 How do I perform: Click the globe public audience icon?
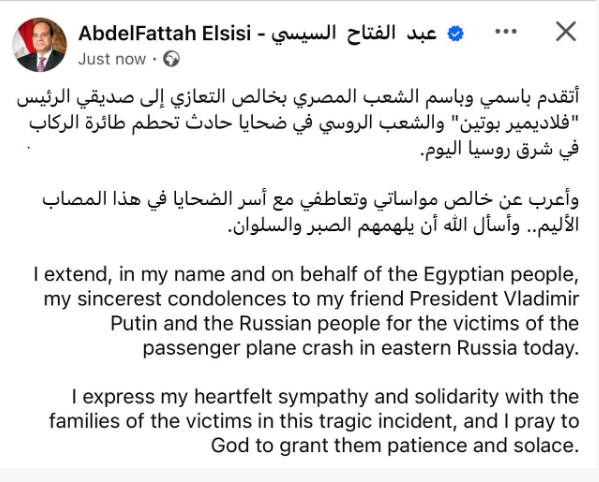(x=171, y=59)
